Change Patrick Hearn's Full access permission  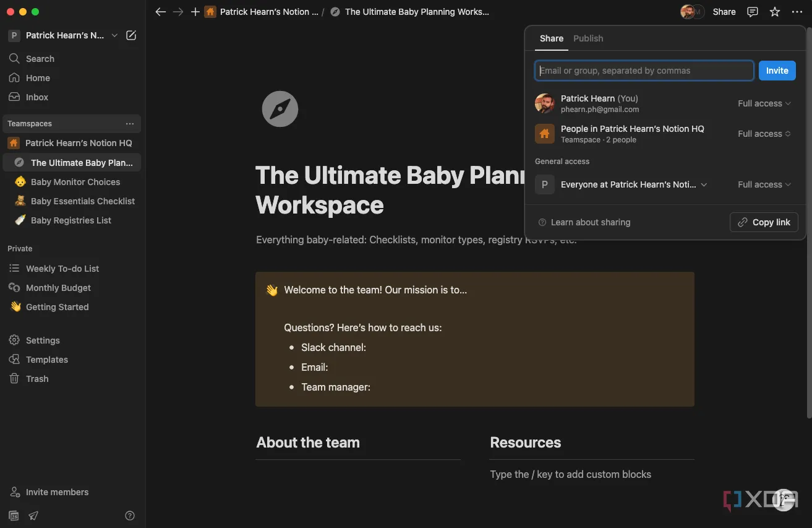(764, 103)
